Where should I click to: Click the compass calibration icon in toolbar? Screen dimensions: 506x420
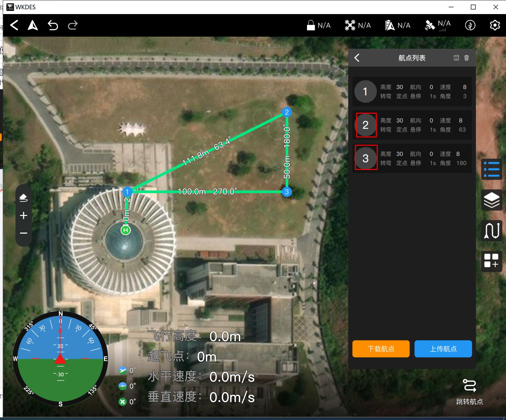pyautogui.click(x=470, y=25)
